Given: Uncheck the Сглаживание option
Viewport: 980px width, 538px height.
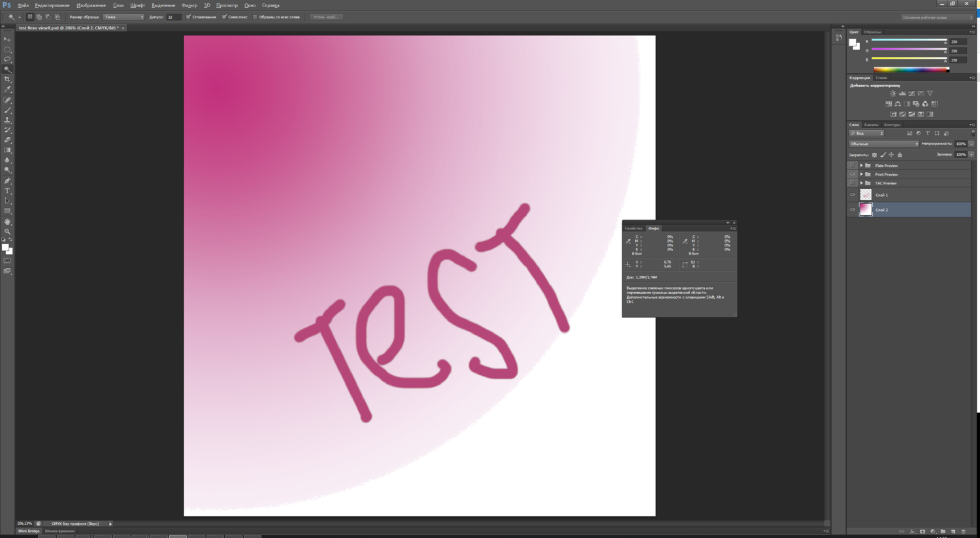Looking at the screenshot, I should tap(189, 17).
